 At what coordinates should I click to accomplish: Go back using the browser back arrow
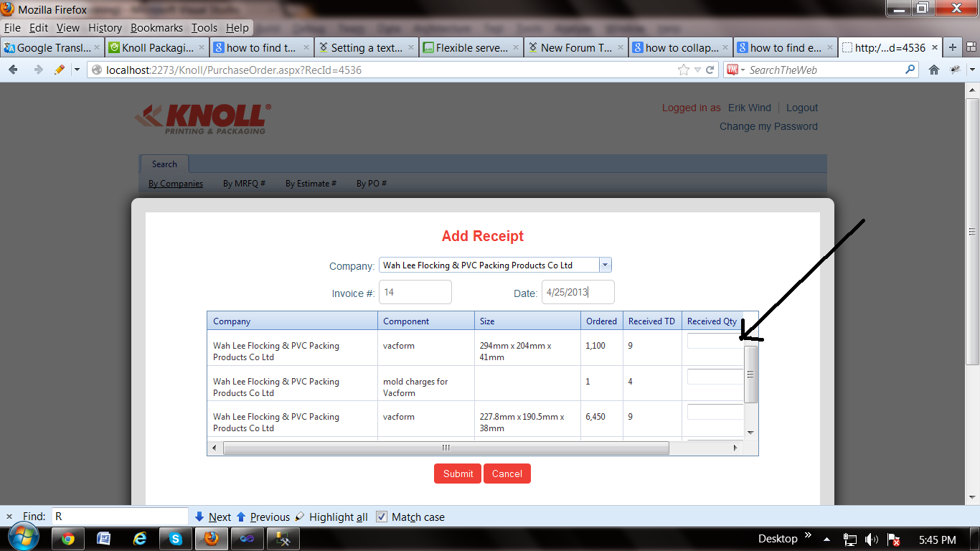pyautogui.click(x=13, y=70)
